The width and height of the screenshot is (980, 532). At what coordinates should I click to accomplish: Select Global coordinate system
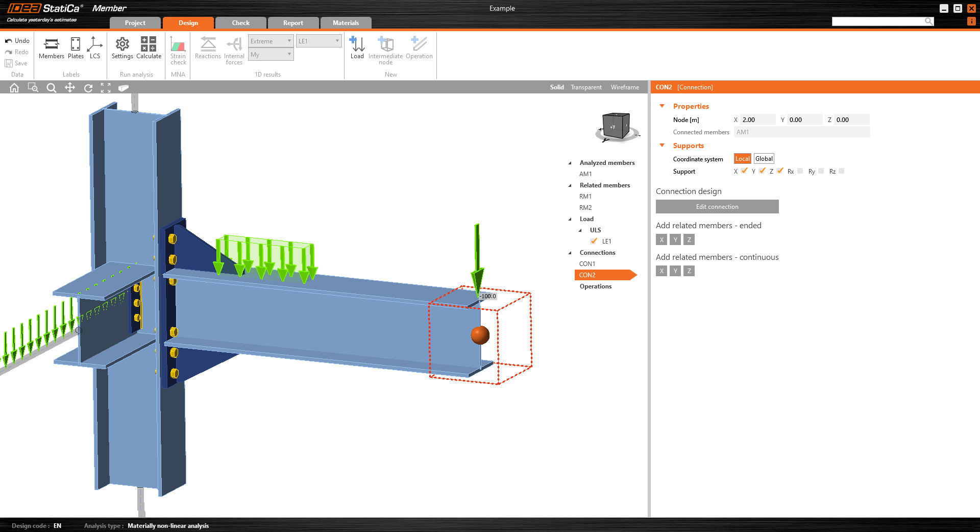click(764, 159)
